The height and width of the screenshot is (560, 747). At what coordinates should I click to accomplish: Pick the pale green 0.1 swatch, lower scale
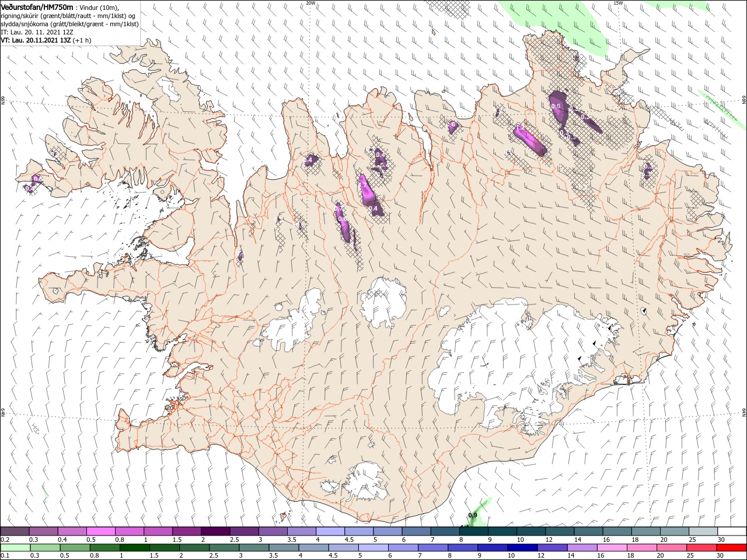pos(15,548)
